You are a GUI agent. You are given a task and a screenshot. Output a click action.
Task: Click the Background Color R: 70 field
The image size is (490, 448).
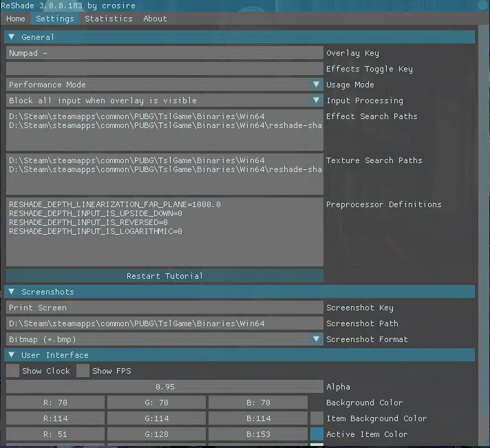coord(55,403)
